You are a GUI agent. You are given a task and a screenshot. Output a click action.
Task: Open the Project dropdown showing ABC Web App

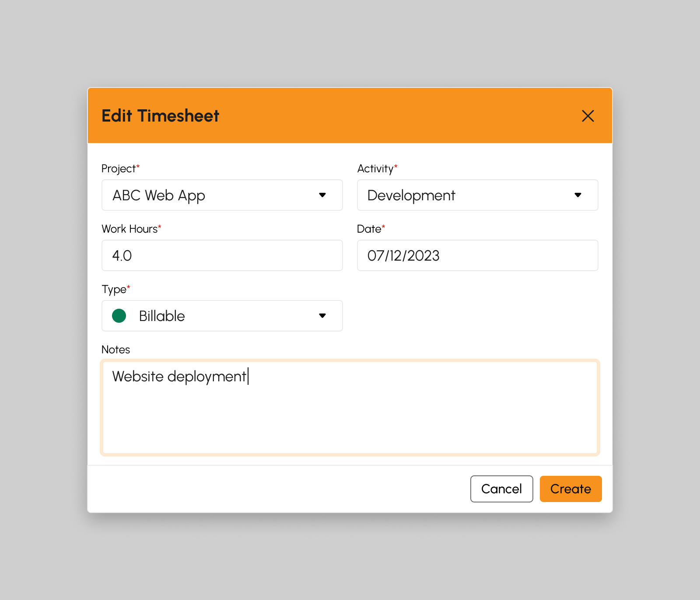click(222, 195)
